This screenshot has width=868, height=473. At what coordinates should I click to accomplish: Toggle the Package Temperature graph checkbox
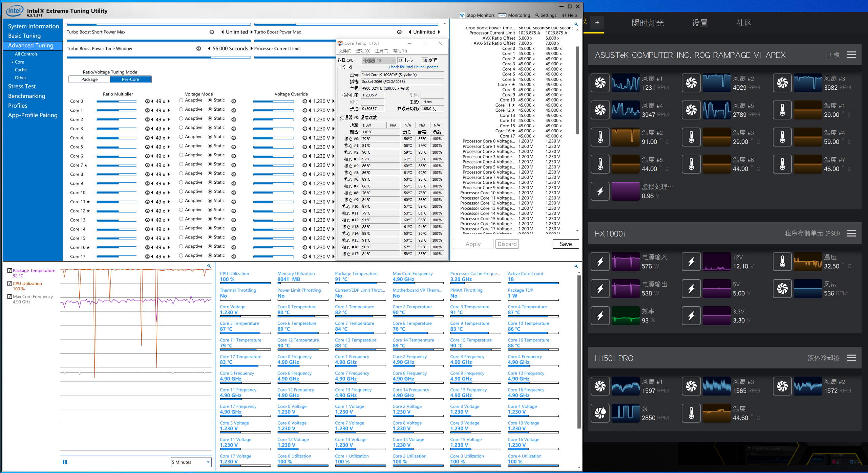point(10,270)
